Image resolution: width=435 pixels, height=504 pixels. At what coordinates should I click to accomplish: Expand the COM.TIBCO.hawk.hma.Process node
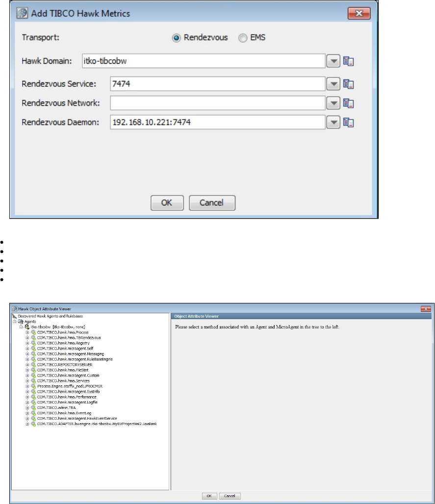pos(27,332)
